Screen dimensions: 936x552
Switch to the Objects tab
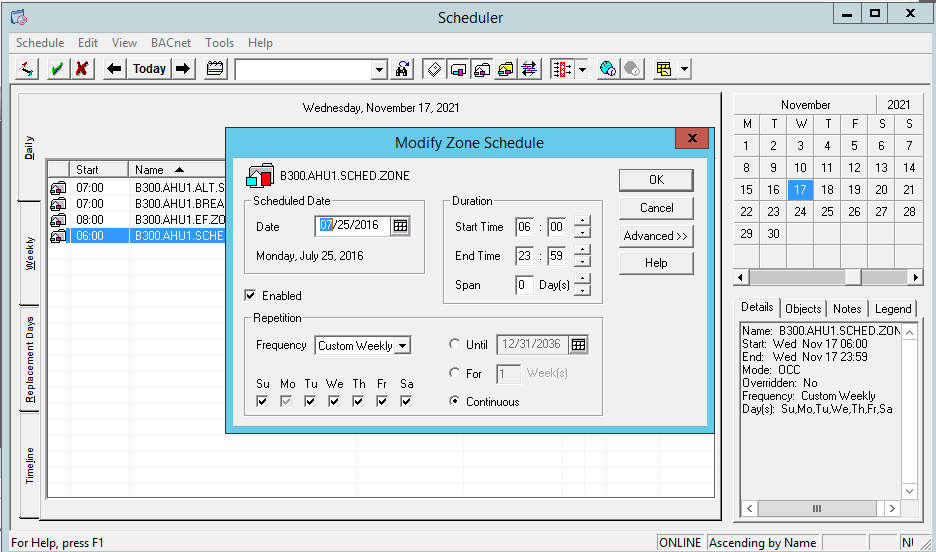[803, 309]
